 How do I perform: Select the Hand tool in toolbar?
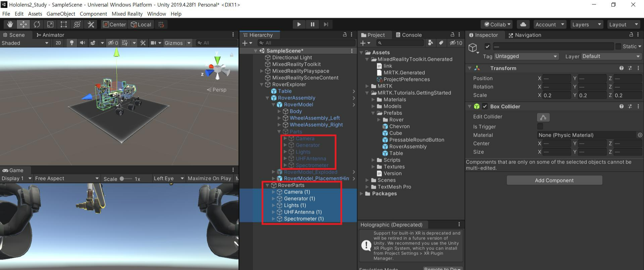coord(10,25)
